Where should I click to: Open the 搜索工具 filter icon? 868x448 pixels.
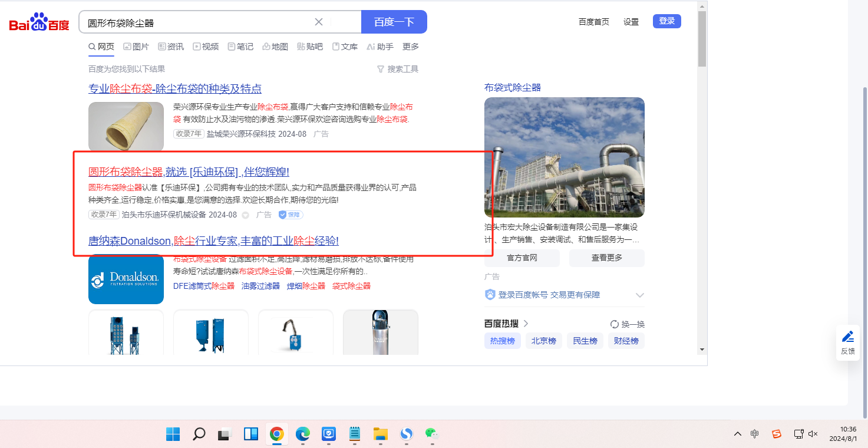click(x=381, y=69)
